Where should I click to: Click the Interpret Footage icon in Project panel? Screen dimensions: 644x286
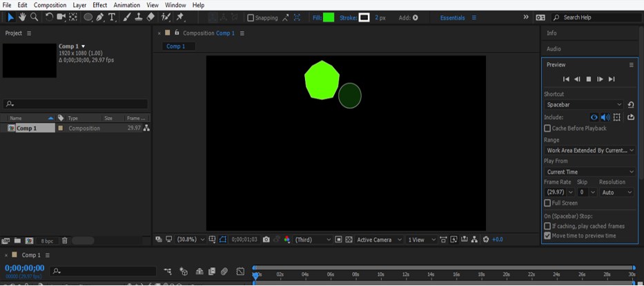[x=6, y=241]
